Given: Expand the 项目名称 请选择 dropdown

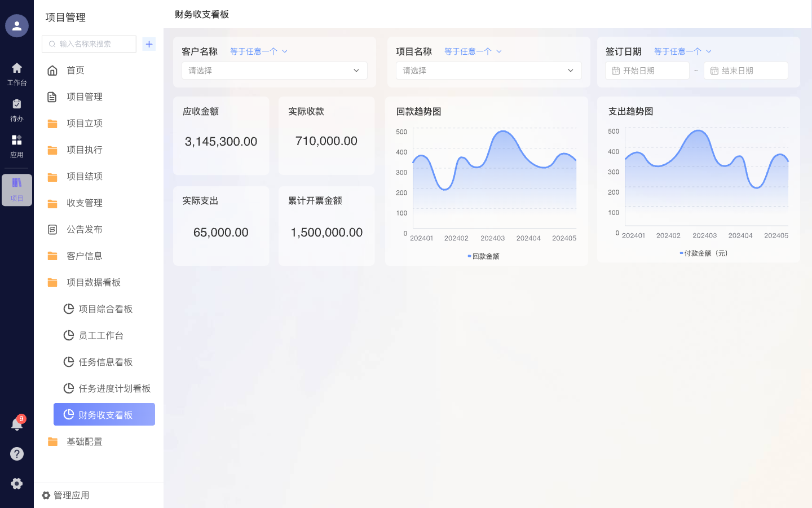Looking at the screenshot, I should (488, 71).
